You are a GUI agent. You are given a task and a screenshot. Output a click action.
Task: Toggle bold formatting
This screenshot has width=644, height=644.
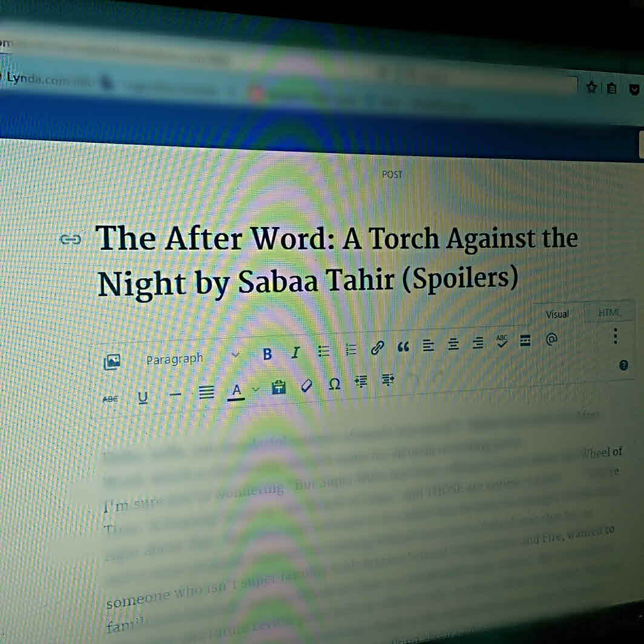[268, 354]
